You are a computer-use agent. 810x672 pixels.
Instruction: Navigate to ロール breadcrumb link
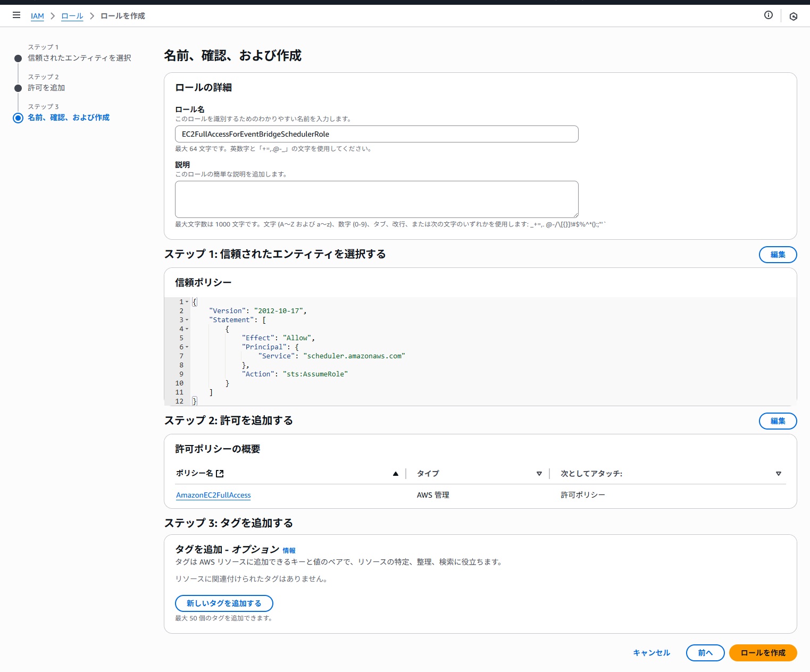coord(72,16)
